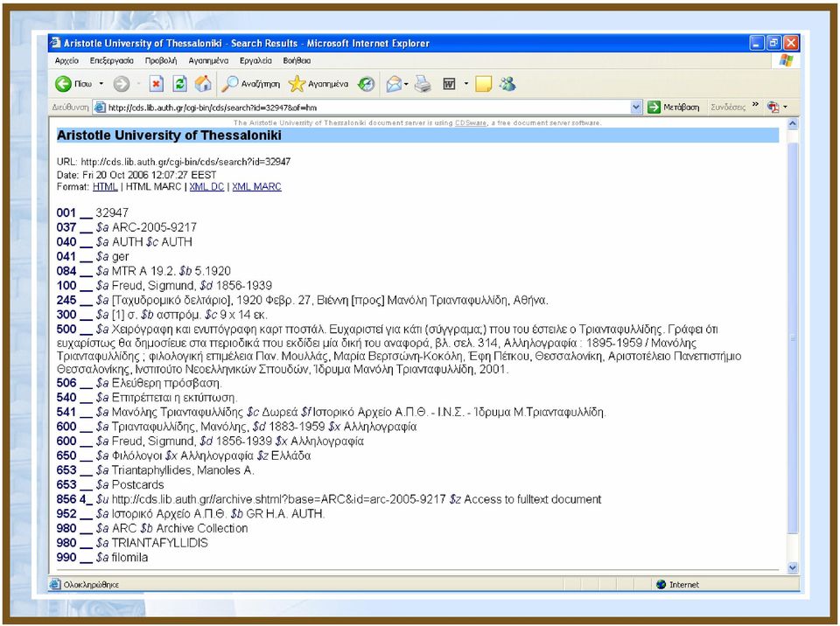Follow the CDSware link in the header
The height and width of the screenshot is (626, 840).
pyautogui.click(x=471, y=123)
